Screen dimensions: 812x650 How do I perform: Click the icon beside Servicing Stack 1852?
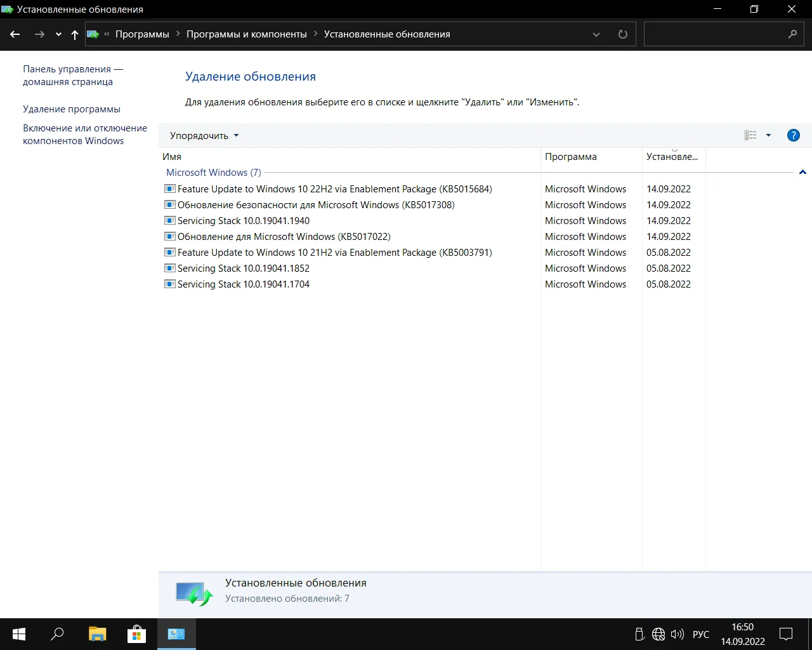click(x=170, y=268)
